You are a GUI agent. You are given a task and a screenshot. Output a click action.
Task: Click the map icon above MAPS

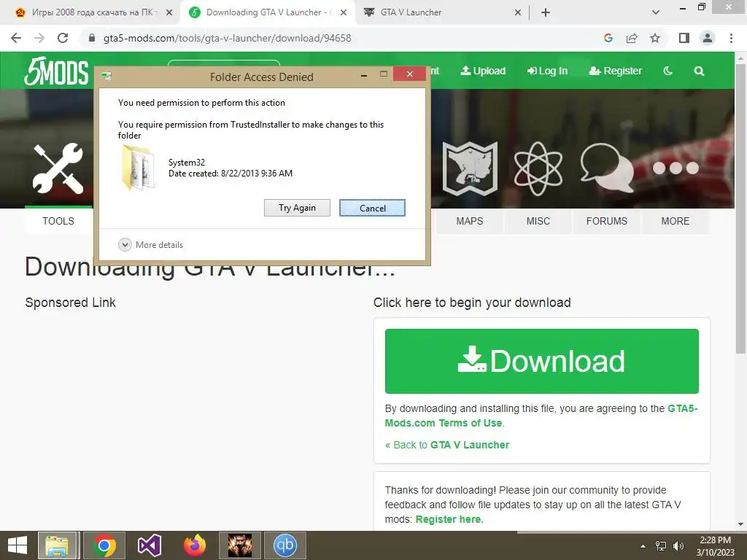tap(470, 168)
